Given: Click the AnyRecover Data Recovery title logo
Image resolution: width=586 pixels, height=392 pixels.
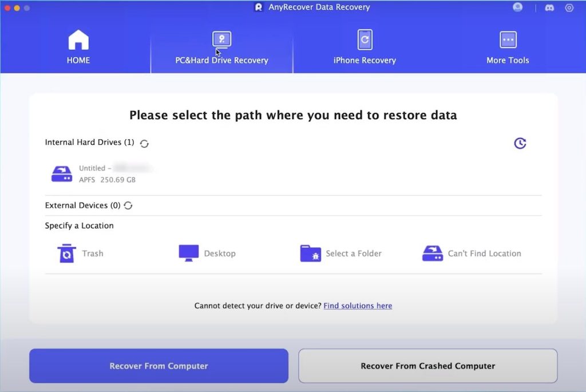Looking at the screenshot, I should [x=312, y=7].
